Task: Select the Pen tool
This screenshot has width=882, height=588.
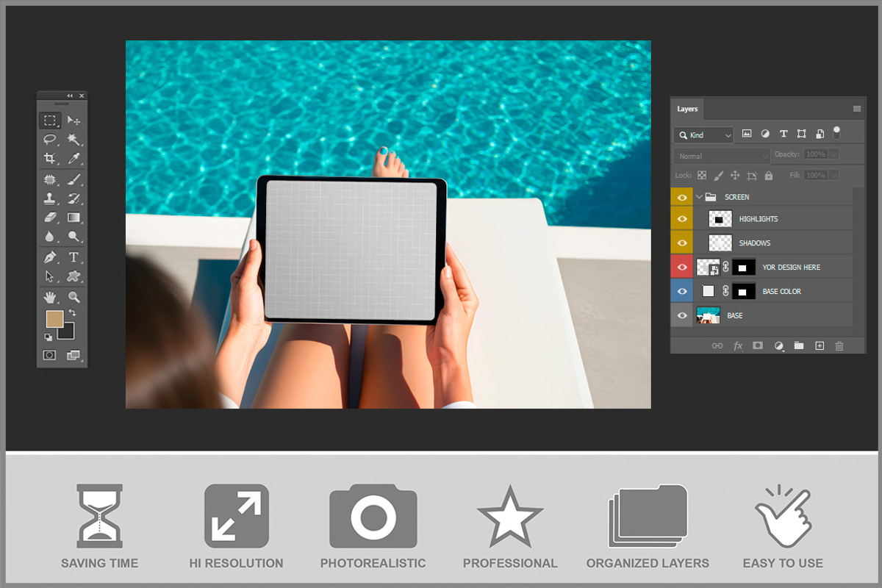Action: pos(50,257)
